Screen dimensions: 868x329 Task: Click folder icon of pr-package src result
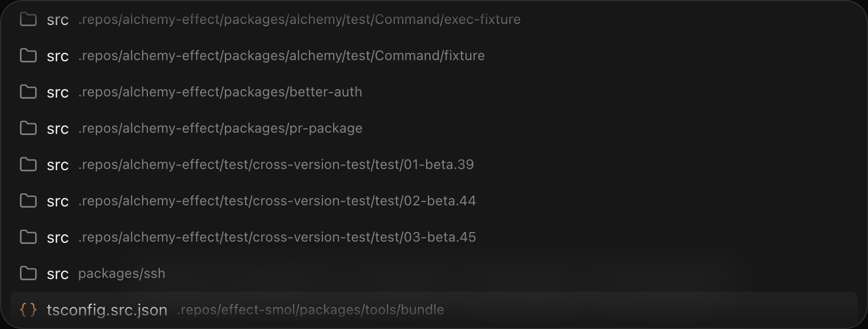[x=28, y=128]
